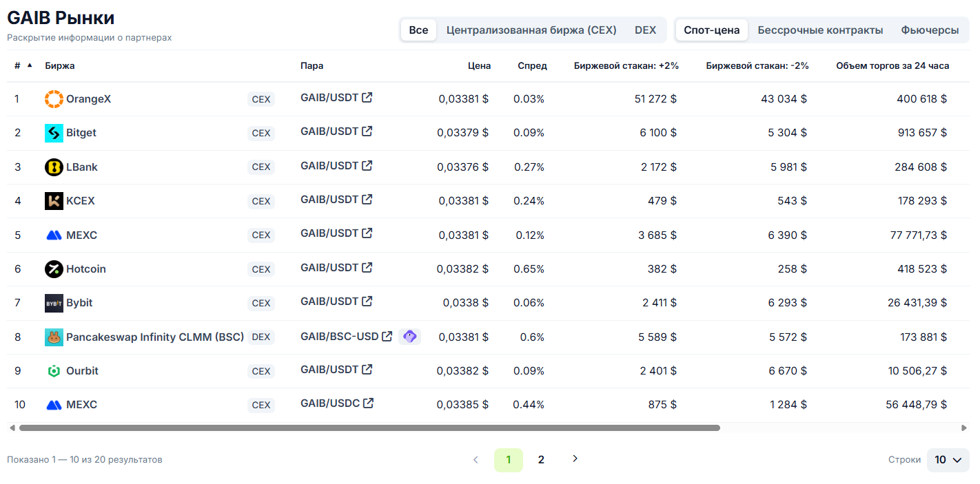
Task: Click the purple badge icon beside GAIB/BSC-USD
Action: (x=409, y=337)
